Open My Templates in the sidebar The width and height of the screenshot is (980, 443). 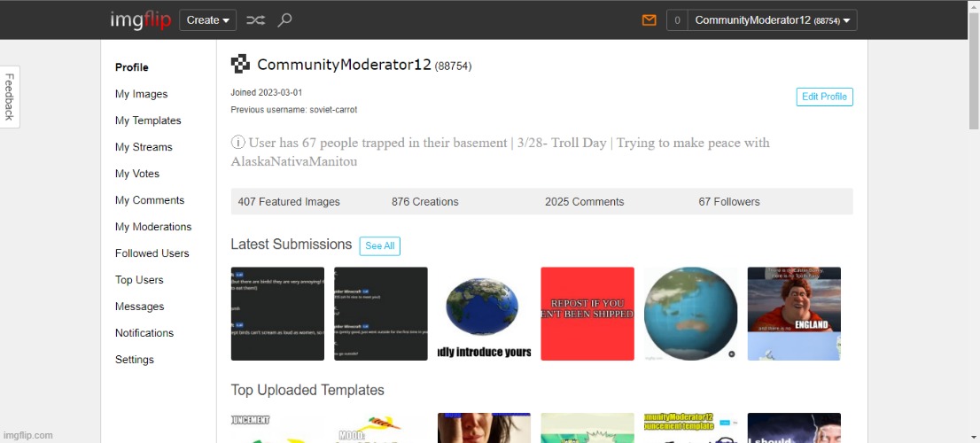tap(148, 120)
